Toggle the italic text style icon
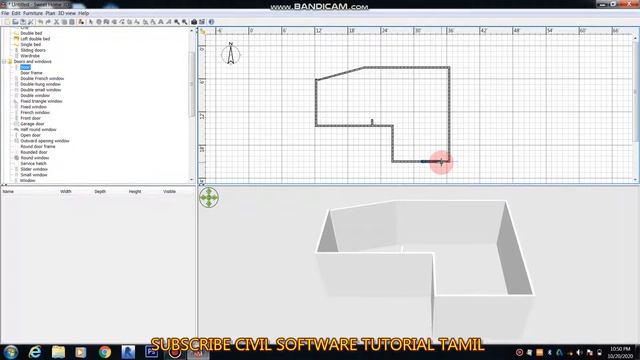 (169, 22)
